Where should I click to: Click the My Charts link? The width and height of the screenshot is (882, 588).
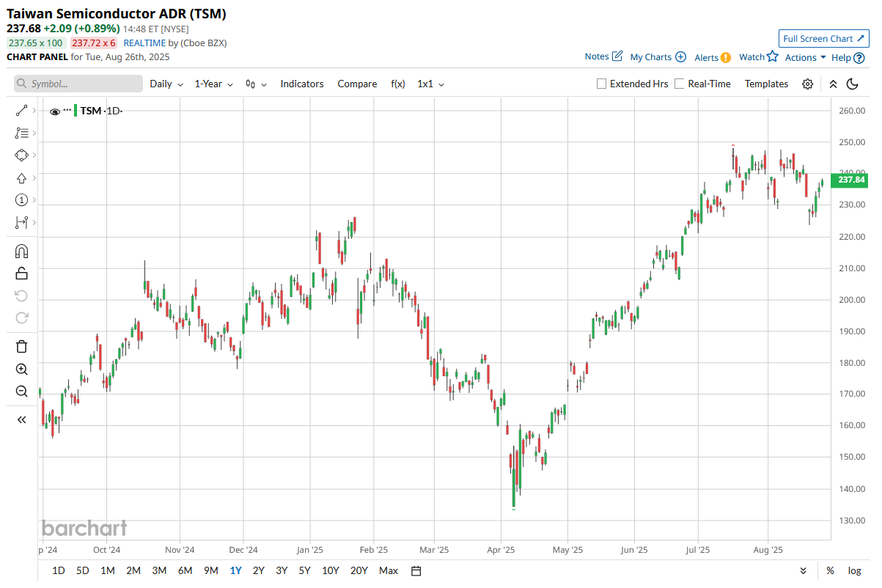[651, 57]
